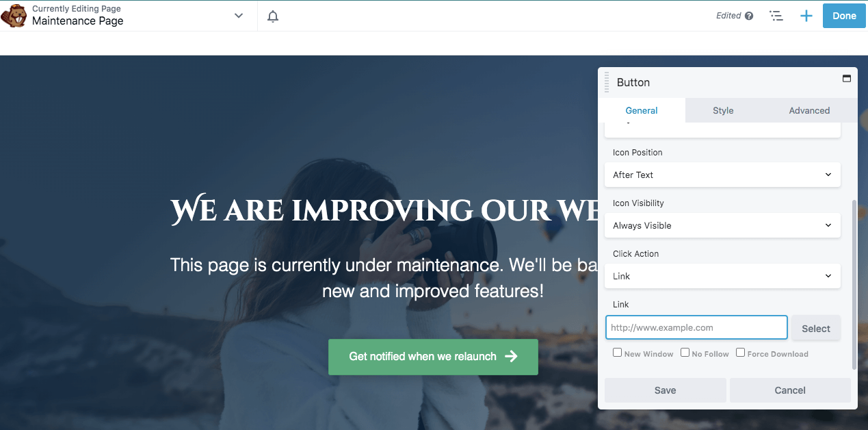Tick the Force Download checkbox

tap(740, 353)
